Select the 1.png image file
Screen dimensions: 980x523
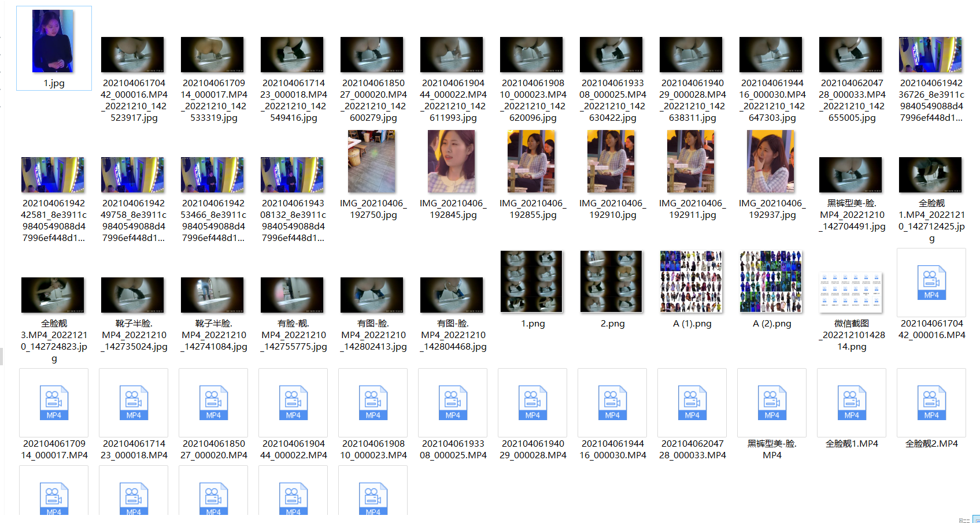pos(532,282)
